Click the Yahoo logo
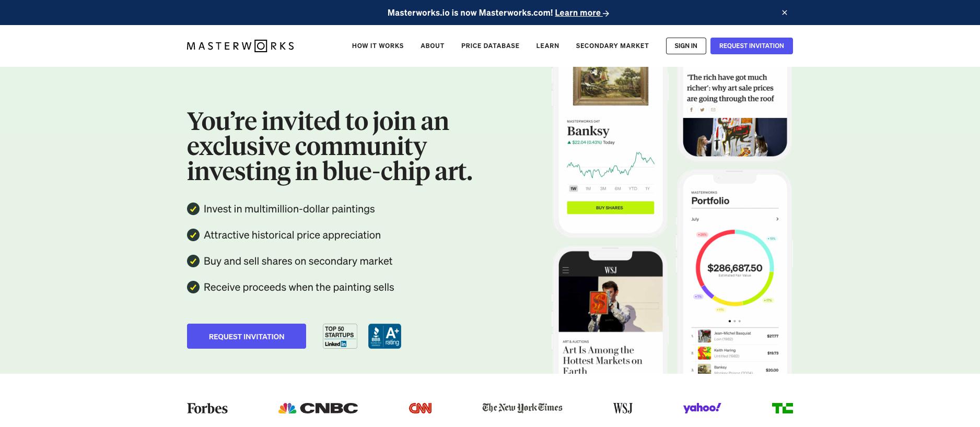 point(702,408)
